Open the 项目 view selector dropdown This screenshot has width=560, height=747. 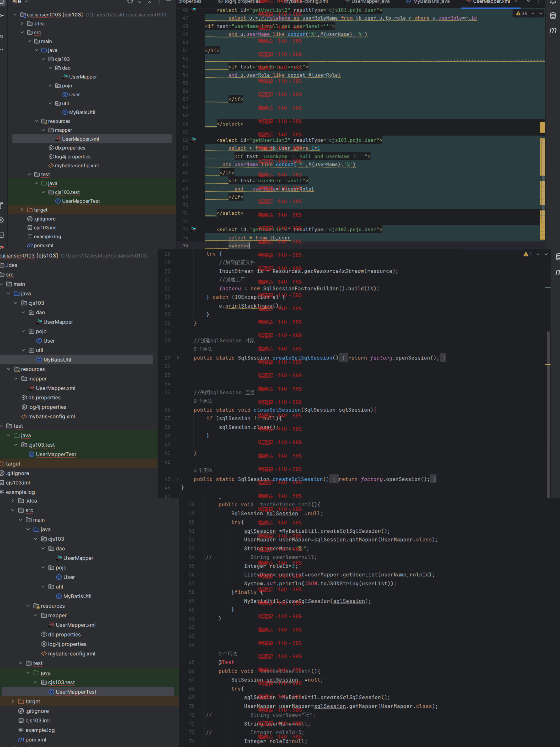[x=20, y=2]
